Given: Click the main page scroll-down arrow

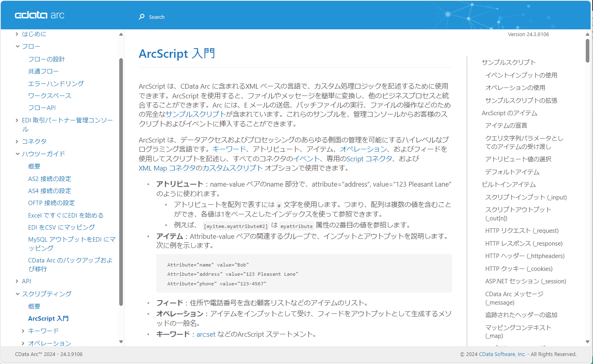Looking at the screenshot, I should coord(587,342).
